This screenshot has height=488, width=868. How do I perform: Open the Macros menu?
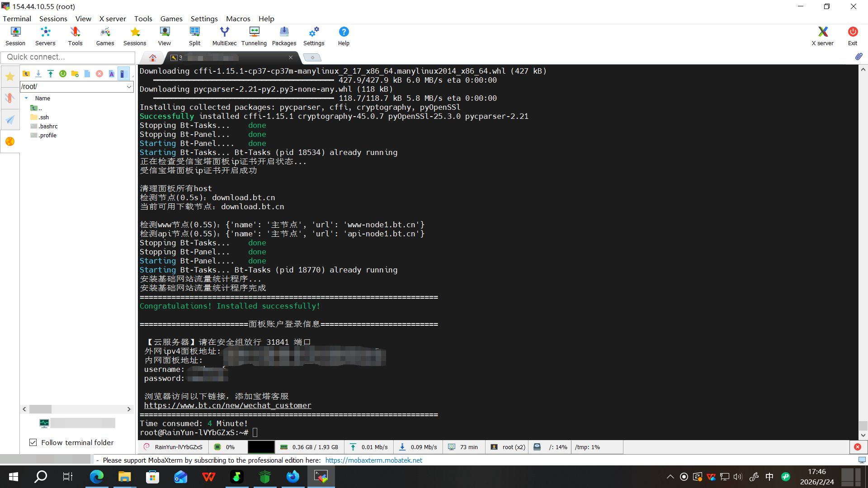click(238, 19)
